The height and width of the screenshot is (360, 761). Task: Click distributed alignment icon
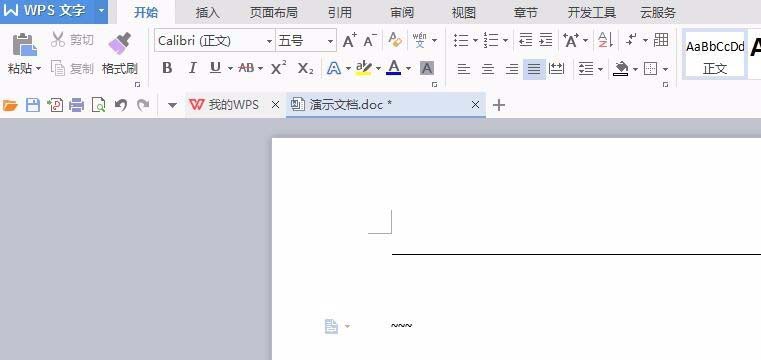click(556, 69)
